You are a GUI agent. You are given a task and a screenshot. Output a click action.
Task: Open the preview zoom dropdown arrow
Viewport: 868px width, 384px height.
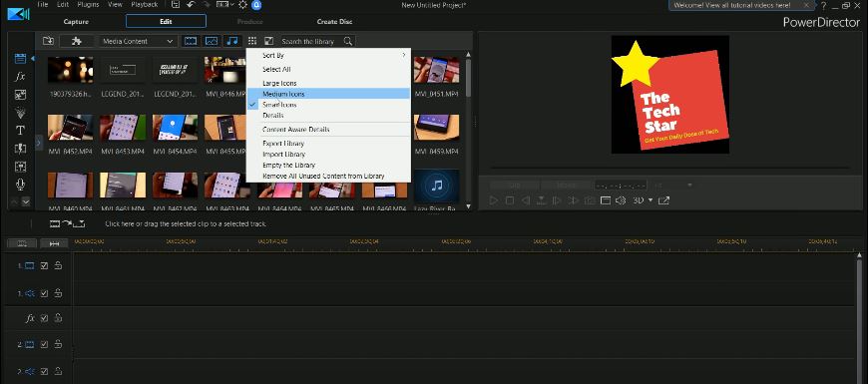coord(689,186)
